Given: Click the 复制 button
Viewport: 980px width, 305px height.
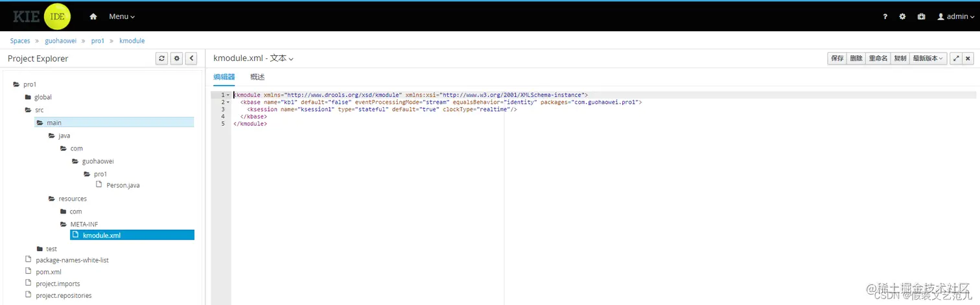Looking at the screenshot, I should pos(900,58).
